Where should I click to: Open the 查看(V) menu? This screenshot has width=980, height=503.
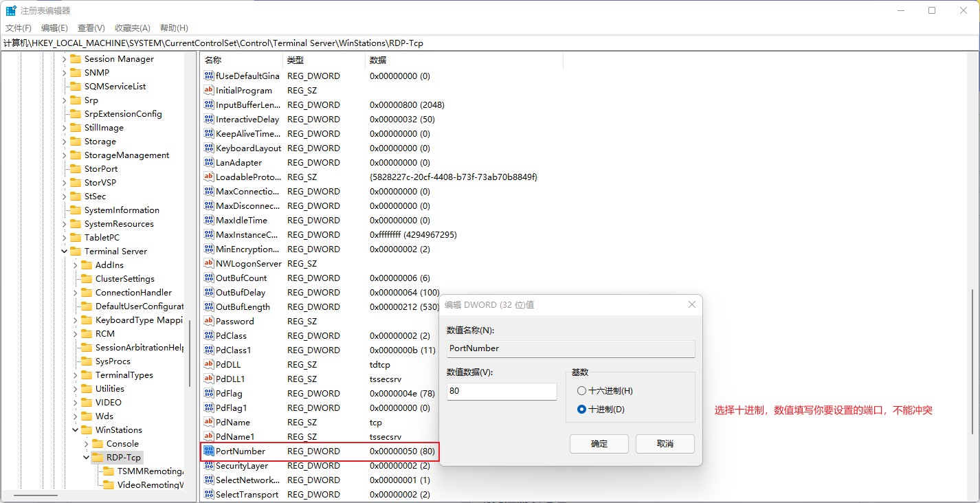point(91,28)
